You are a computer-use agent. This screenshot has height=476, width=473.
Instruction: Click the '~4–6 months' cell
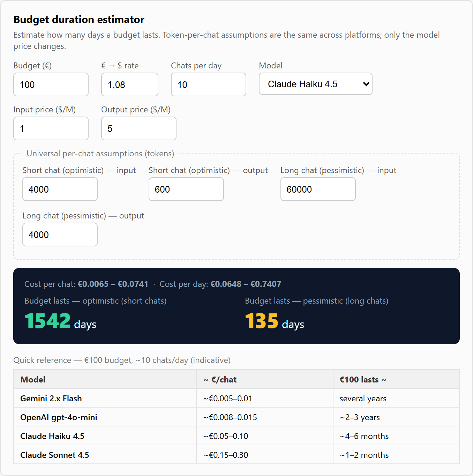click(396, 436)
